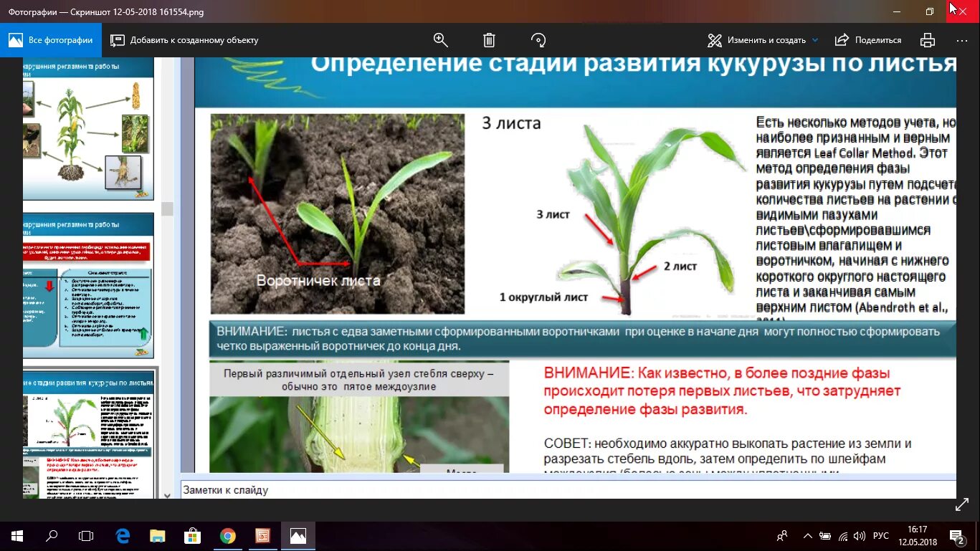
Task: Minimize the Photos window
Action: tap(897, 11)
